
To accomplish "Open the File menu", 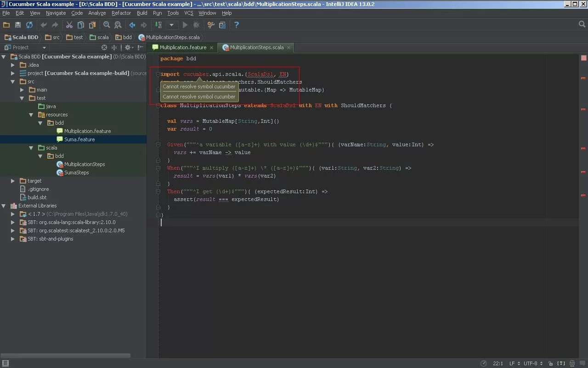I will point(6,13).
